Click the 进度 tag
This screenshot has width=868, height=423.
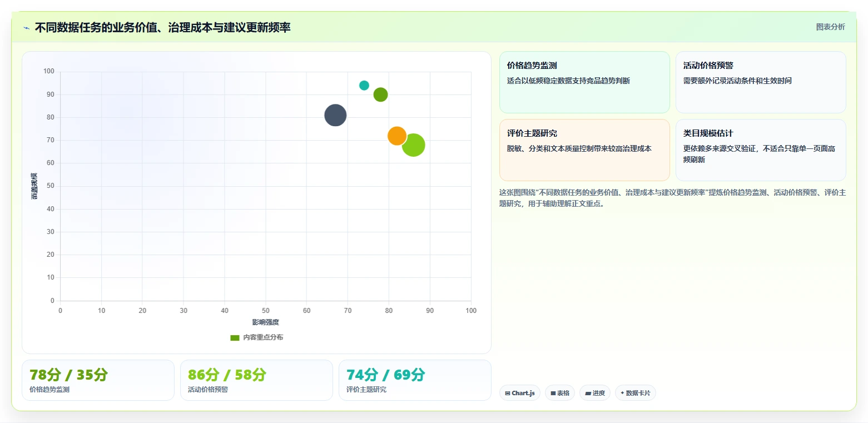coord(595,393)
